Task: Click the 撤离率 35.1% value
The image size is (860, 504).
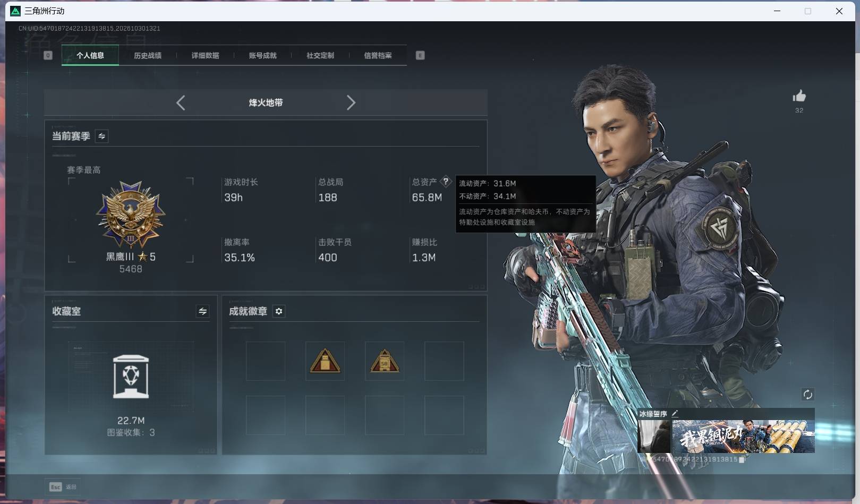Action: coord(240,258)
